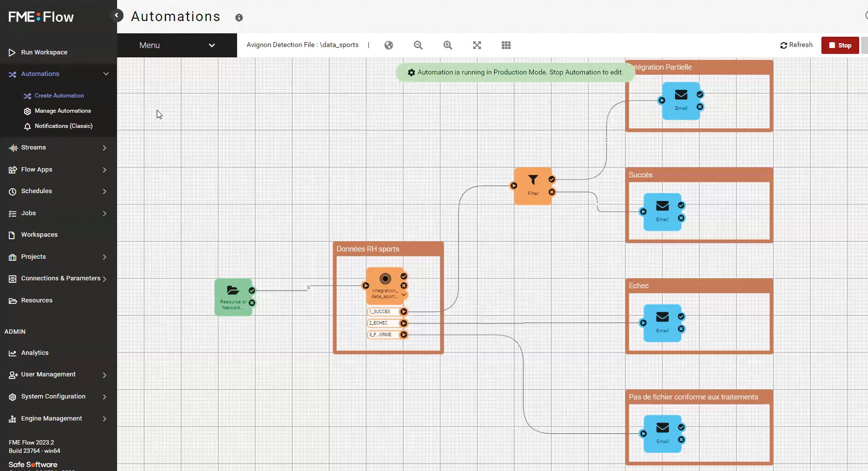Select the integration_data_sport workspace node
868x471 pixels.
click(x=385, y=286)
